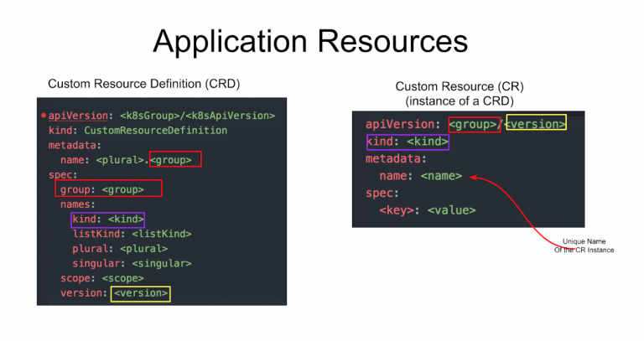Click the "plural: <plural>" line under names

(120, 249)
